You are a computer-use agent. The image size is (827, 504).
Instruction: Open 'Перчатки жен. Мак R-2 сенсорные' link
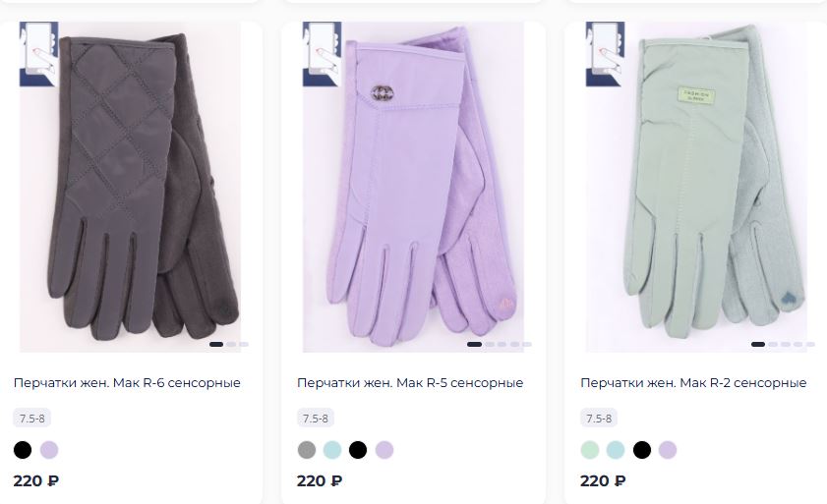pos(693,383)
